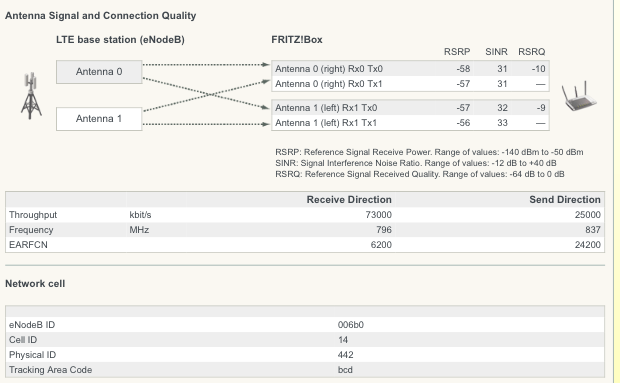Click the receive frequency value 796
Screen dimensions: 620x383
click(384, 230)
